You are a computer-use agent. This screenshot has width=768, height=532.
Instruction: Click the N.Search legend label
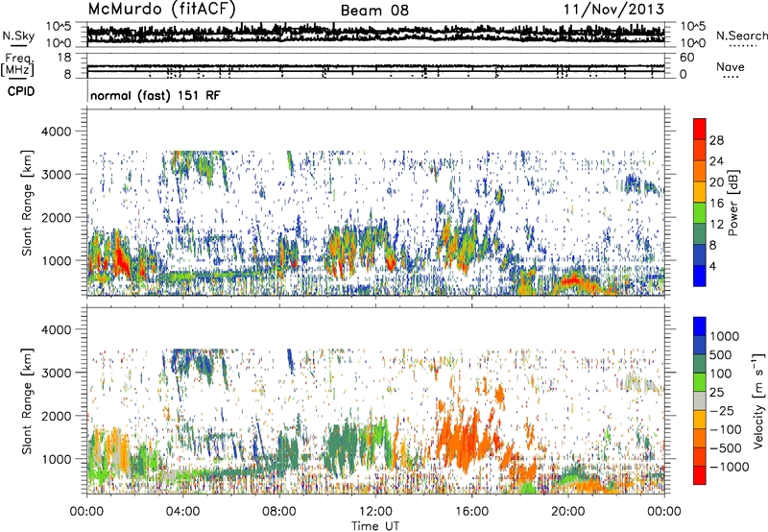pyautogui.click(x=741, y=36)
